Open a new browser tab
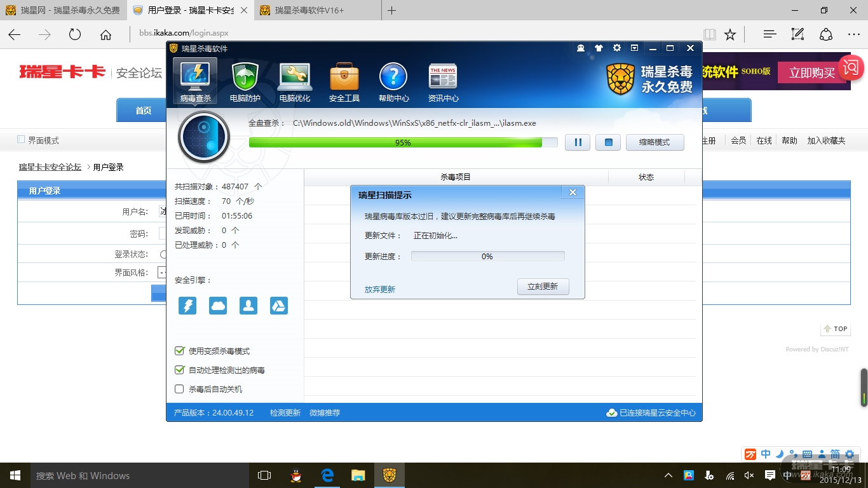This screenshot has width=868, height=488. click(x=391, y=10)
